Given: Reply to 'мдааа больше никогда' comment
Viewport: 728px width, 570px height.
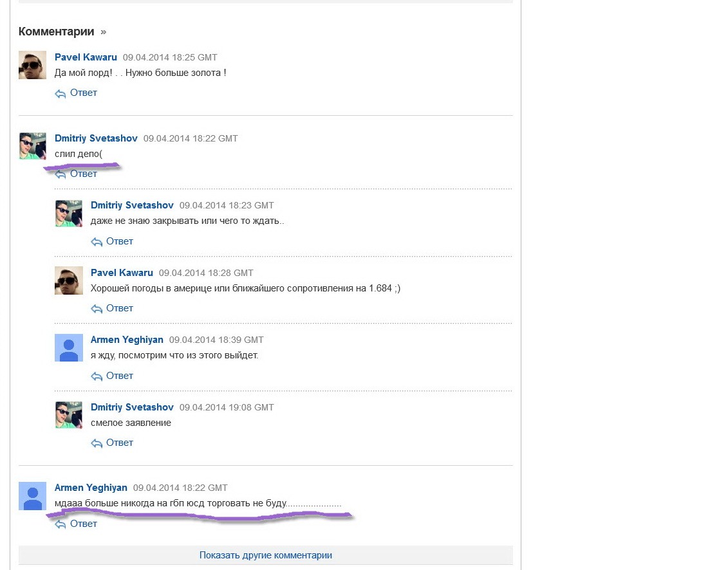Looking at the screenshot, I should (x=84, y=524).
